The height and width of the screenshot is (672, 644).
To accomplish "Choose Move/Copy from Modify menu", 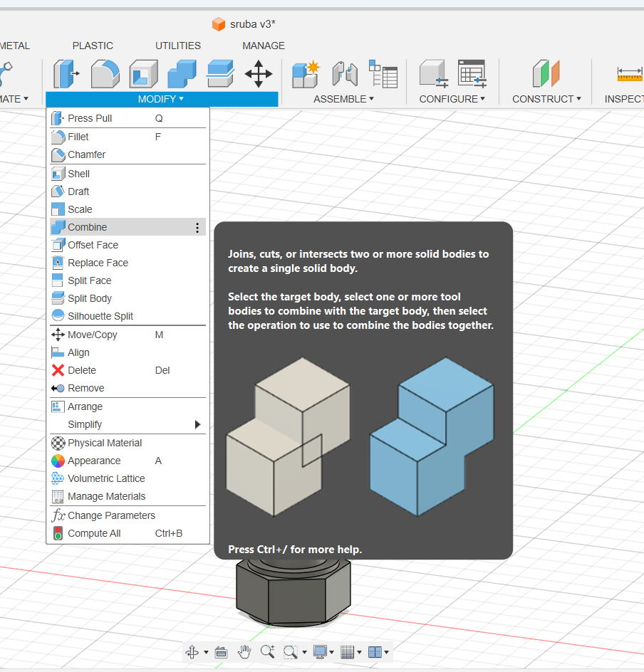I will (x=128, y=335).
